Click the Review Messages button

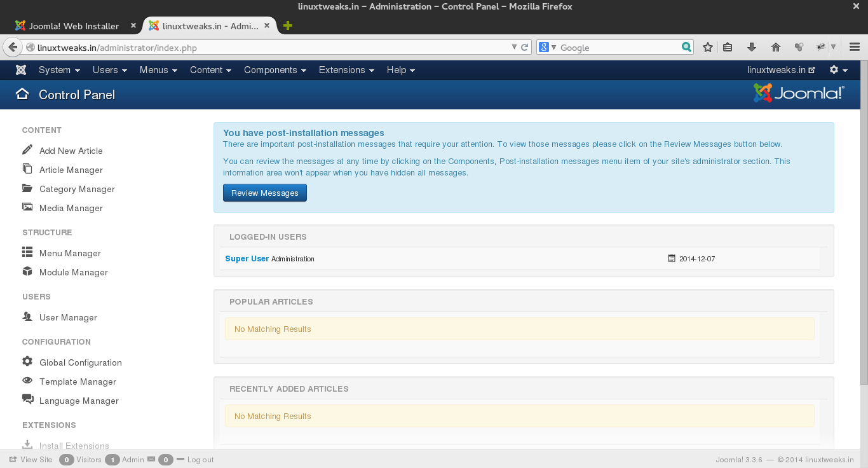tap(264, 192)
